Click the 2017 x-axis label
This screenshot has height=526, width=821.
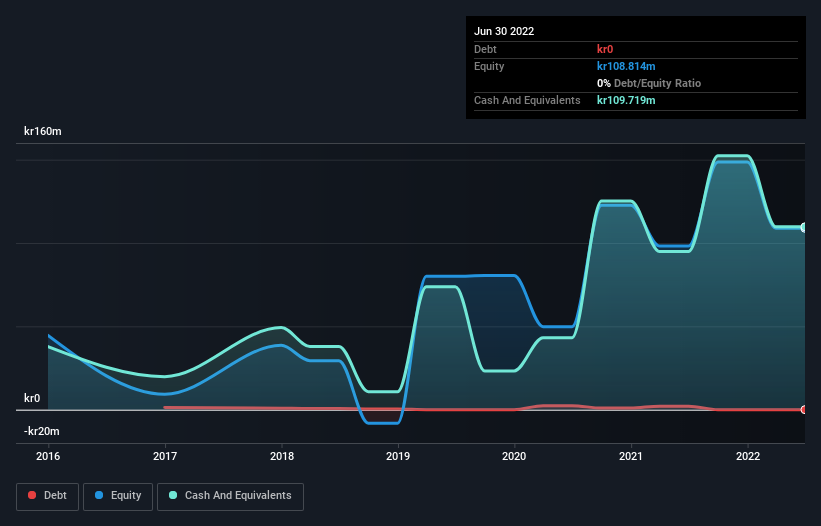tap(165, 456)
